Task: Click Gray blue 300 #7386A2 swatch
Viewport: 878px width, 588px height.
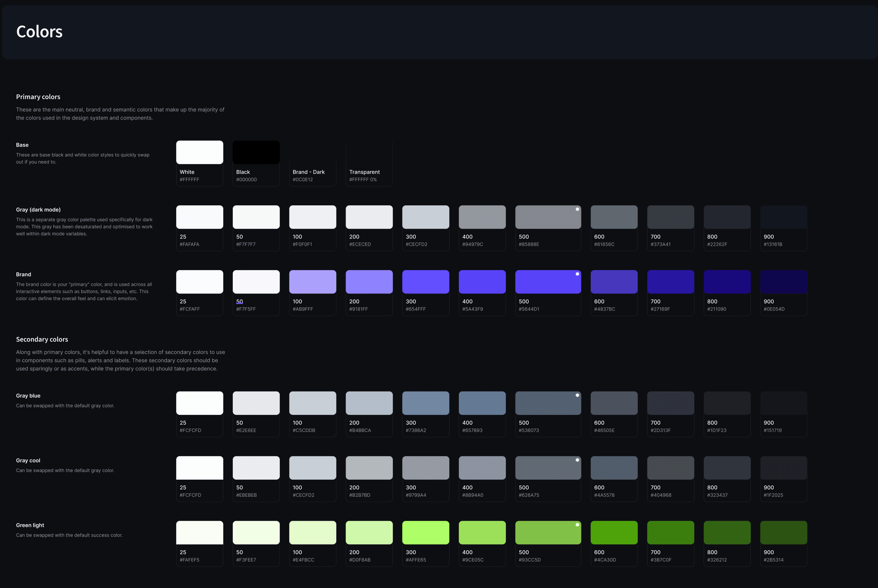Action: pyautogui.click(x=426, y=403)
